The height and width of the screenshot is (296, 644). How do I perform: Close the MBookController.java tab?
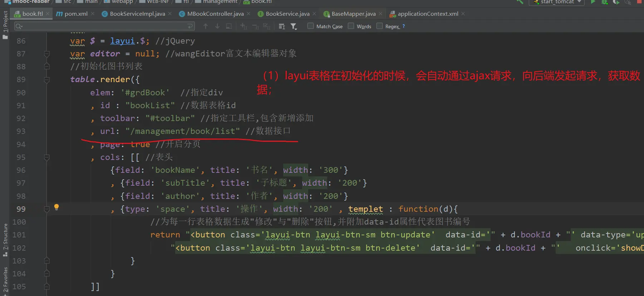[x=249, y=14]
